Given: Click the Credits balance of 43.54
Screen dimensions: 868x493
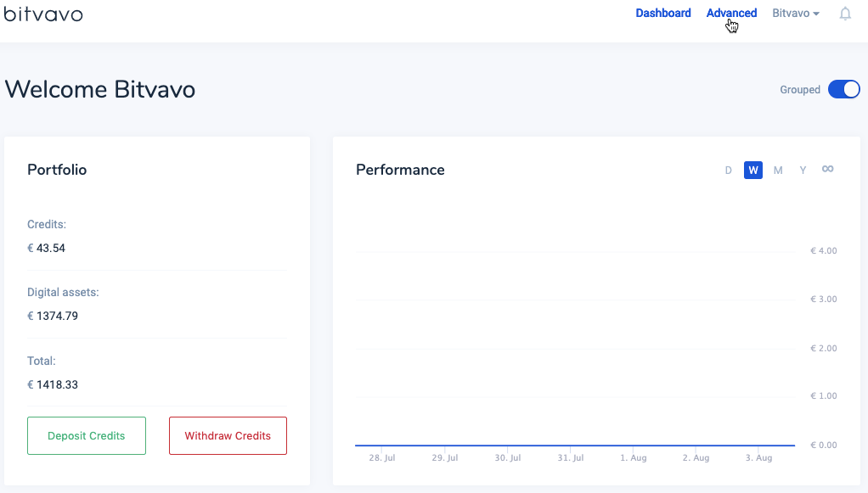Looking at the screenshot, I should click(x=50, y=249).
